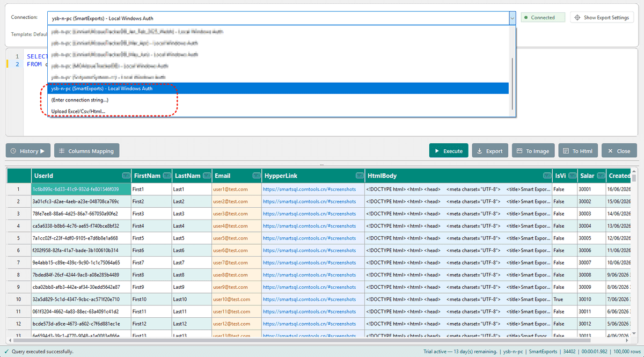Screen dimensions: 644x357
Task: Select the HtmlBody cell in row 5
Action: click(458, 238)
